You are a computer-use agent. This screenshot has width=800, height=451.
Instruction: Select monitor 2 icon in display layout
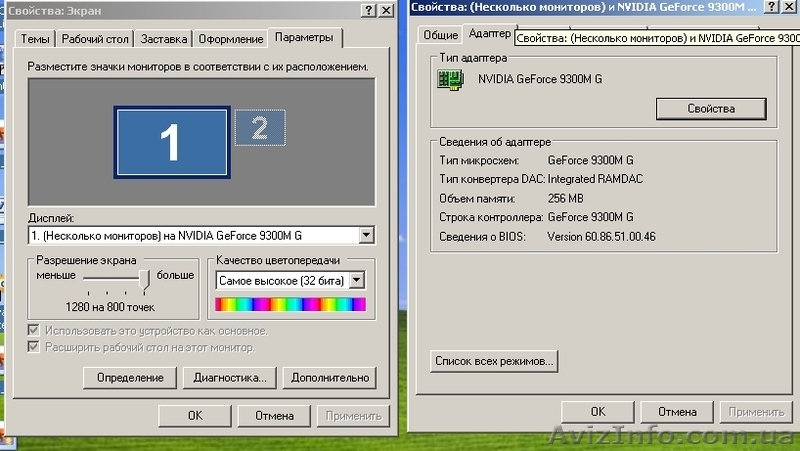[260, 128]
